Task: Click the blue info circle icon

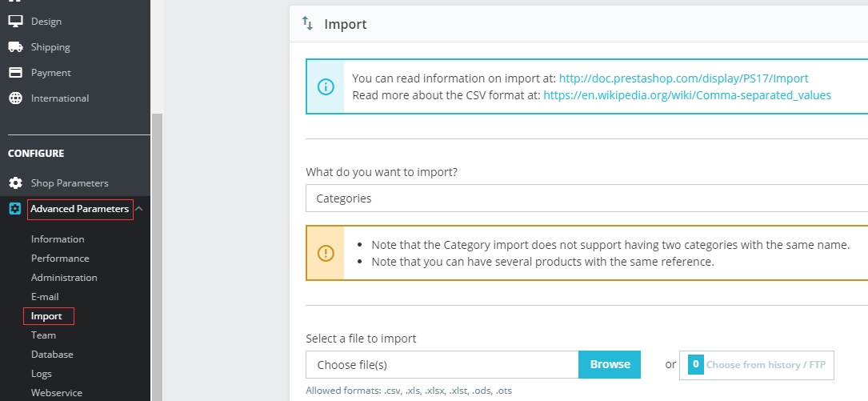Action: [x=326, y=86]
